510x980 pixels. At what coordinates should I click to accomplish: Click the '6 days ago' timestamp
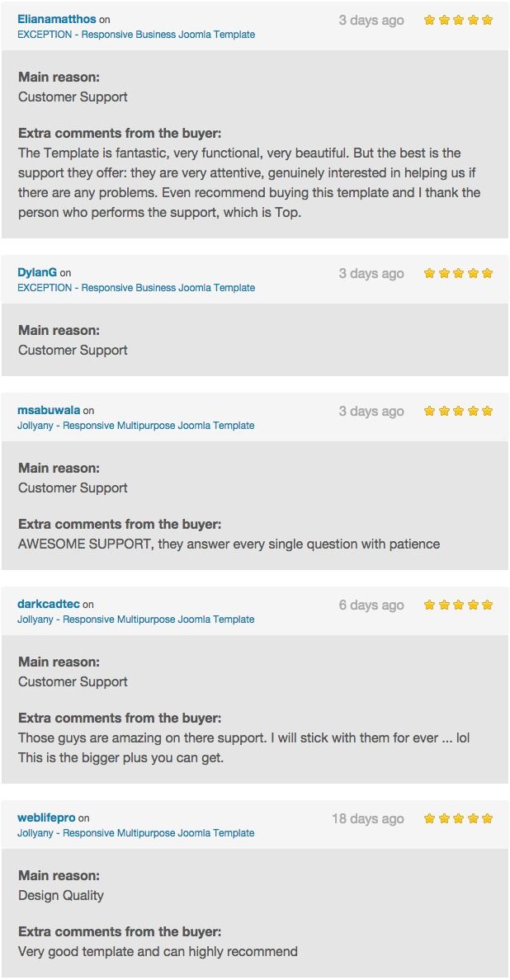371,605
